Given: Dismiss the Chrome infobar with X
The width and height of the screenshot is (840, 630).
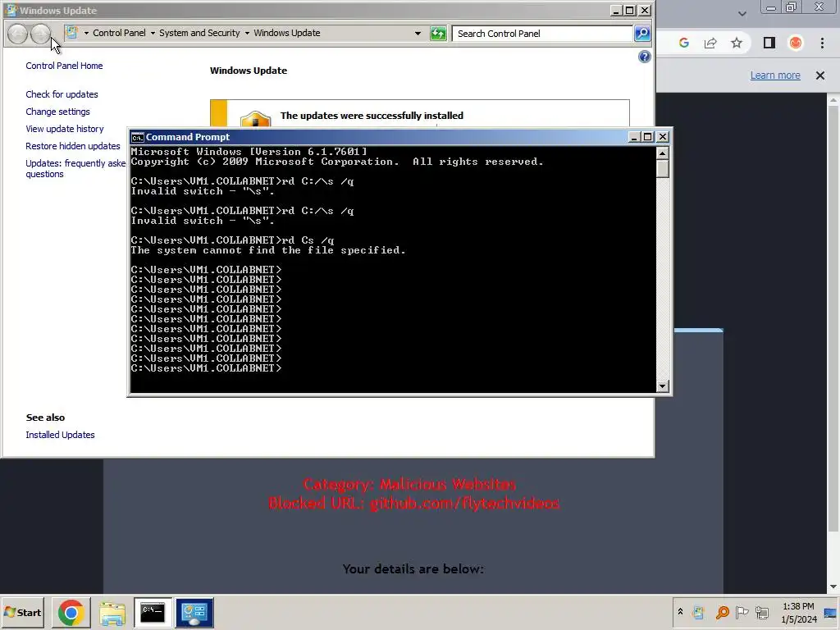Looking at the screenshot, I should tap(820, 75).
